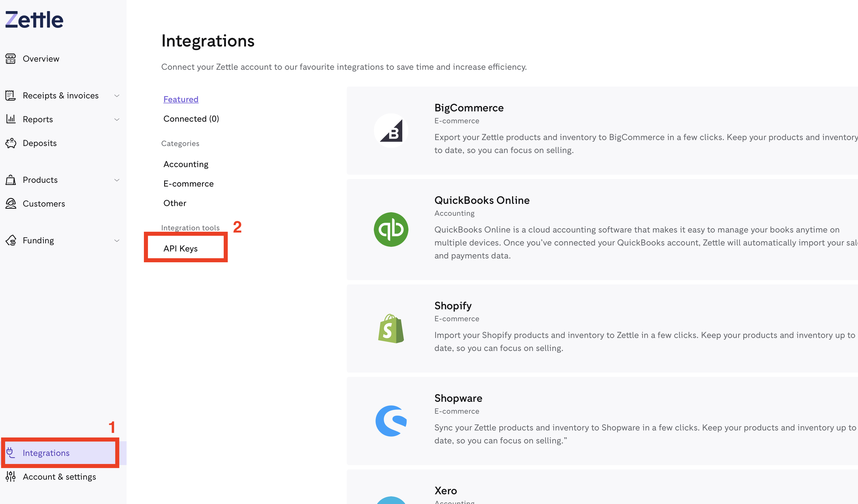Click the "Connect your Zettle account" subtitle
The height and width of the screenshot is (504, 858).
coord(344,67)
